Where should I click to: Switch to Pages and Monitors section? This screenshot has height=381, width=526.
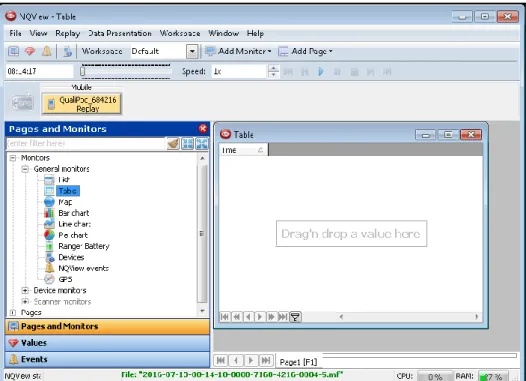pyautogui.click(x=107, y=326)
